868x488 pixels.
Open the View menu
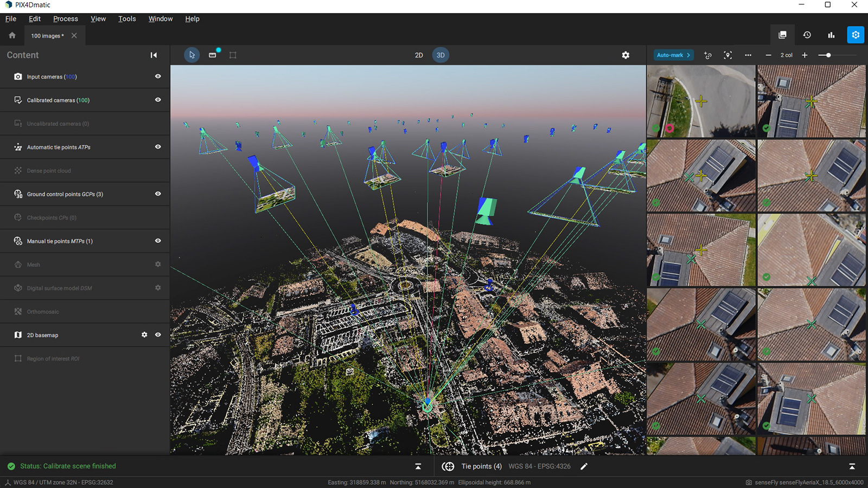[98, 18]
